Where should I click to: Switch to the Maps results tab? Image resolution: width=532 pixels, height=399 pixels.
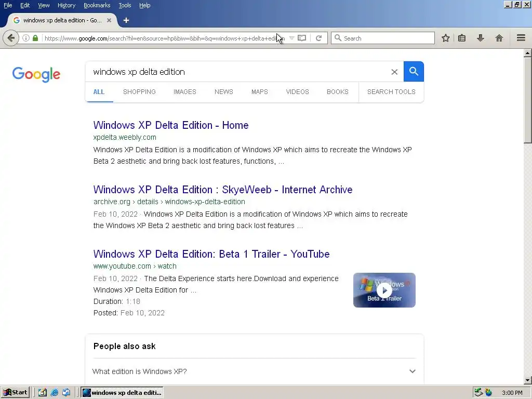click(x=260, y=92)
